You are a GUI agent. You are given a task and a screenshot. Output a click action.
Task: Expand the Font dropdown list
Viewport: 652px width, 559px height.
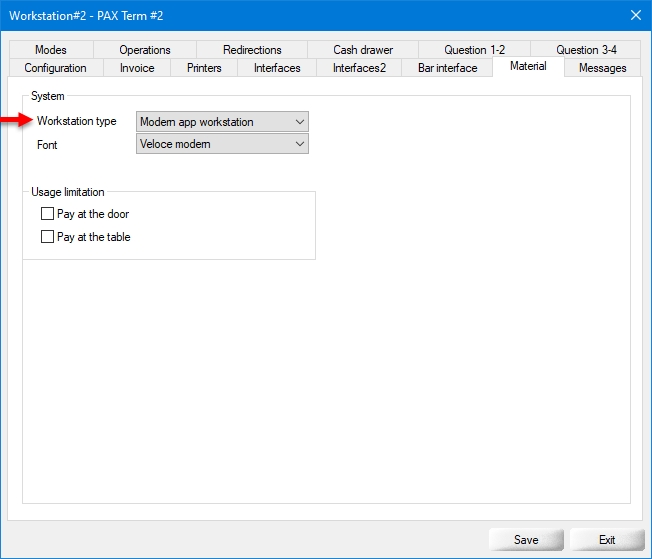pyautogui.click(x=222, y=144)
